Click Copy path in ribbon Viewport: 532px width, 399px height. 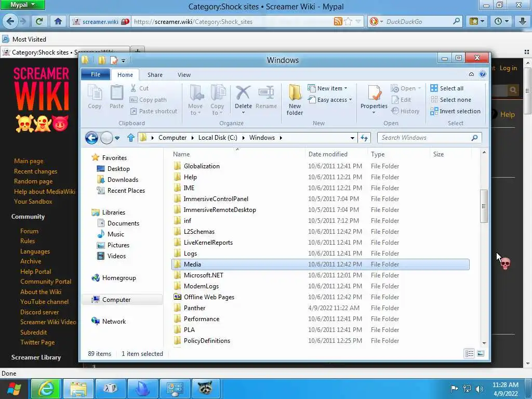click(148, 100)
